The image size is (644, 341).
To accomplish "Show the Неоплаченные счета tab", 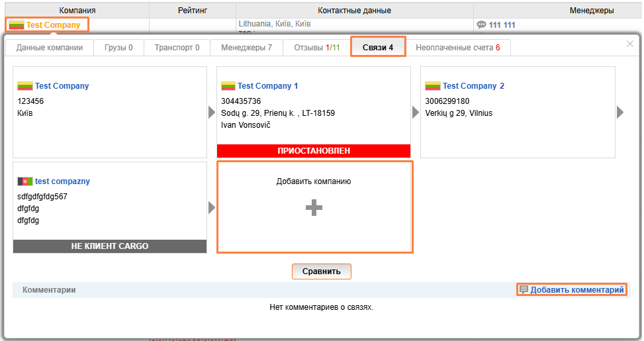I will click(458, 48).
